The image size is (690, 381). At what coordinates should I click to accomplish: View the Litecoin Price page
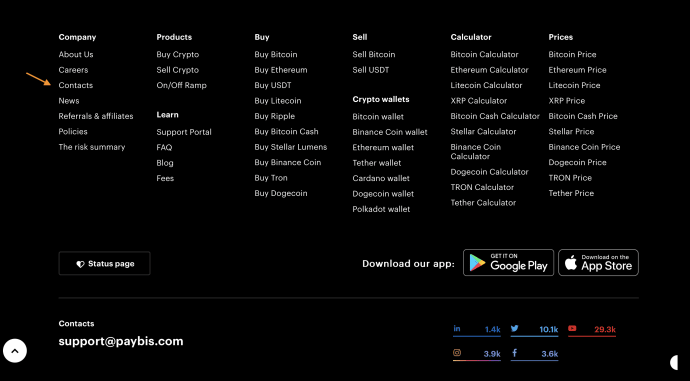[x=575, y=85]
